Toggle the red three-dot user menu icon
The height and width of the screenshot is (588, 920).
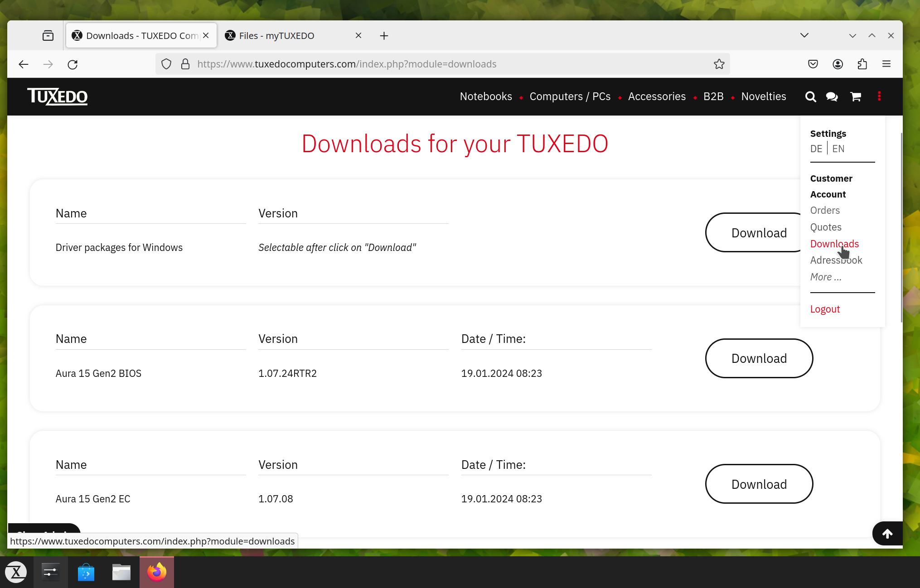coord(879,96)
